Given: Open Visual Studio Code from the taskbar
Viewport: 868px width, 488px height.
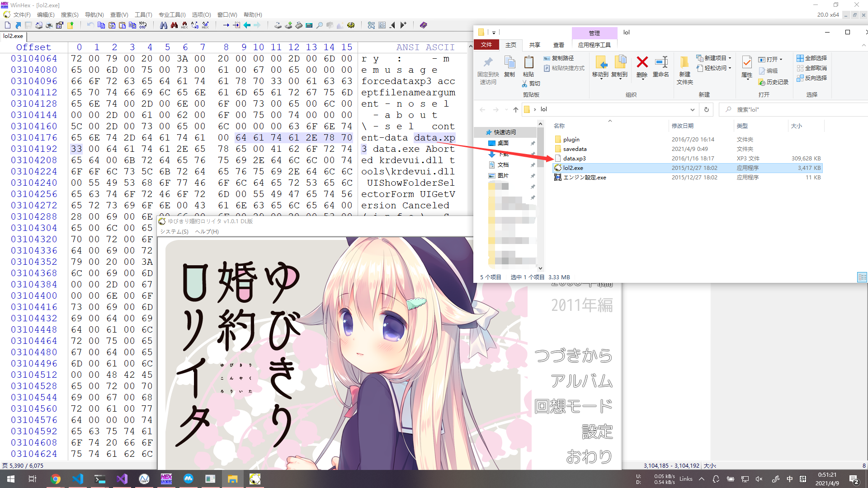Looking at the screenshot, I should (x=78, y=479).
